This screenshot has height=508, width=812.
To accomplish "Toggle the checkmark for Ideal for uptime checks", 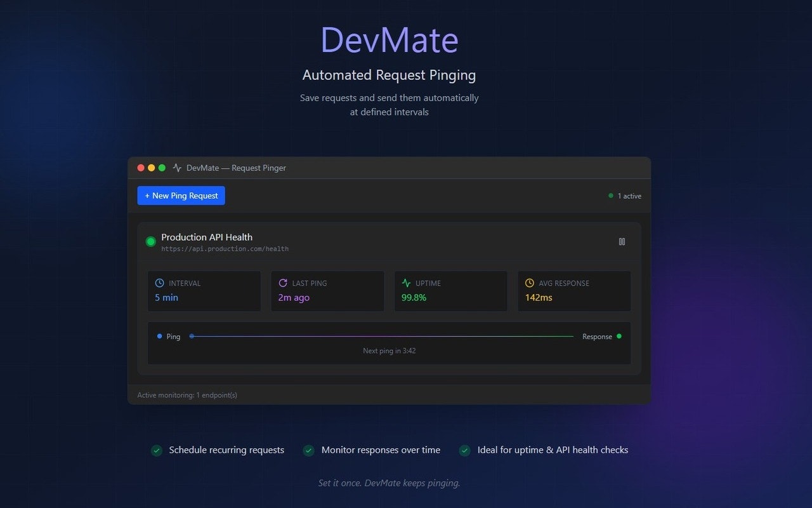I will [x=464, y=450].
